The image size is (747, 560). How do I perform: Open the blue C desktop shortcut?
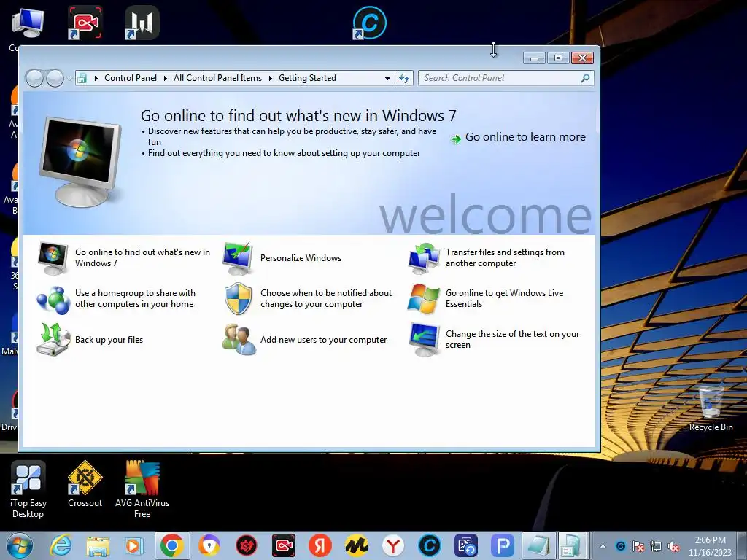(x=370, y=23)
